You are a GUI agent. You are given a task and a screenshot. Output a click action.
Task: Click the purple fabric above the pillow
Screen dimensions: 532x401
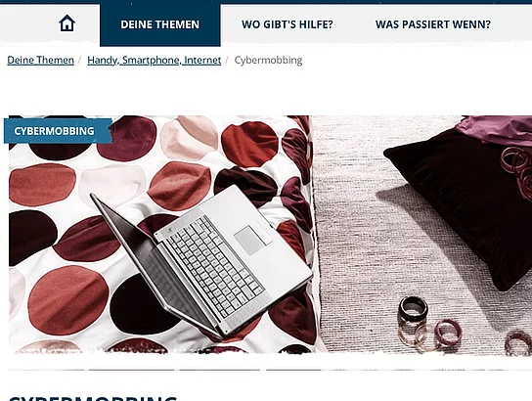click(x=494, y=131)
